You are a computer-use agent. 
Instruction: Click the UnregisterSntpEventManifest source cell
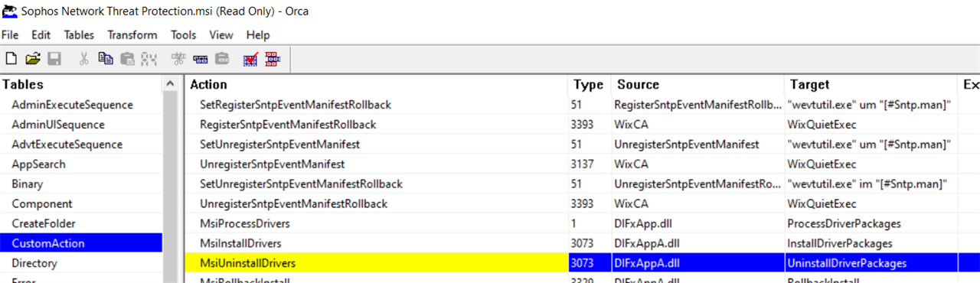(x=697, y=145)
